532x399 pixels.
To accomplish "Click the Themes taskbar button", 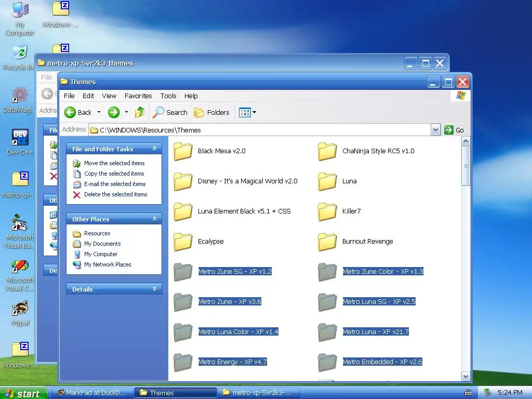I will pos(176,393).
